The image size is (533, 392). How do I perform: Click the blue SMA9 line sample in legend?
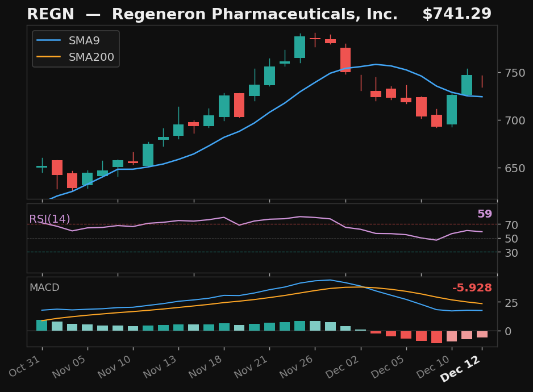tap(49, 40)
